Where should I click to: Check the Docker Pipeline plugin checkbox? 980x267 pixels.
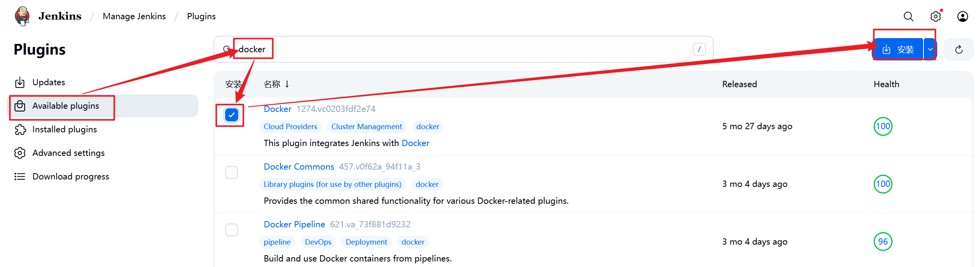point(232,230)
